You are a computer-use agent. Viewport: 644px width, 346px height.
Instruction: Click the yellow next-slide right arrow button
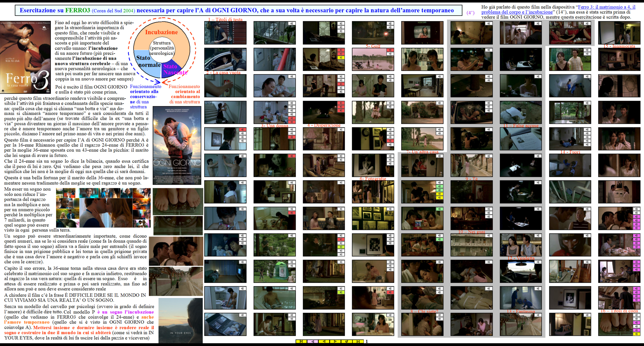tap(335, 341)
